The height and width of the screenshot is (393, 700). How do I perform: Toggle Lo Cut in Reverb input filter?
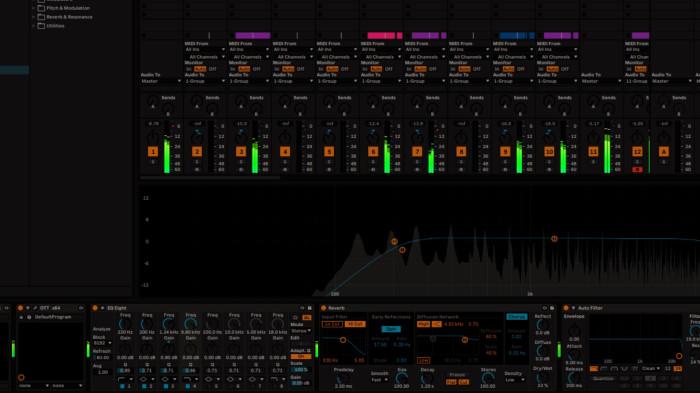pos(333,324)
